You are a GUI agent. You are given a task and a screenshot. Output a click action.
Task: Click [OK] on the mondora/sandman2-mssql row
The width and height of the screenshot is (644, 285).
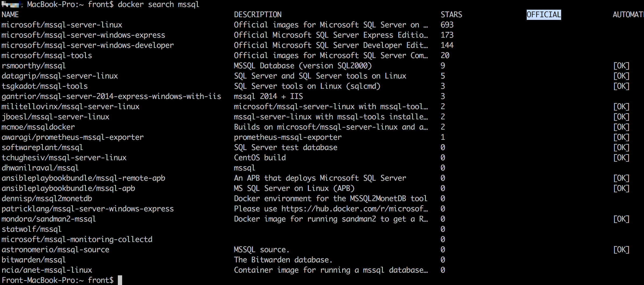tap(621, 219)
